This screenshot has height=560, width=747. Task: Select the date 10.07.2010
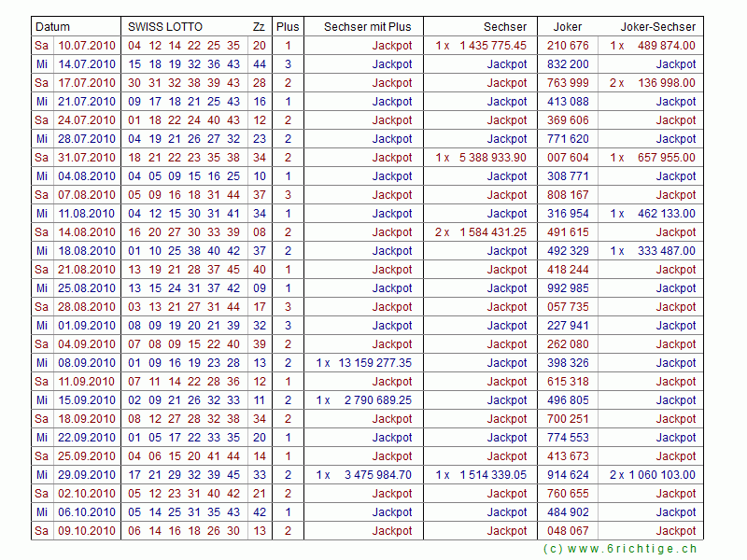coord(87,46)
